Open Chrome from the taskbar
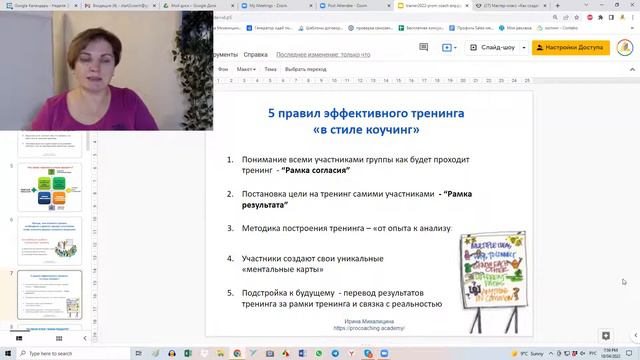Screen dimensions: 640x360 coord(237,353)
